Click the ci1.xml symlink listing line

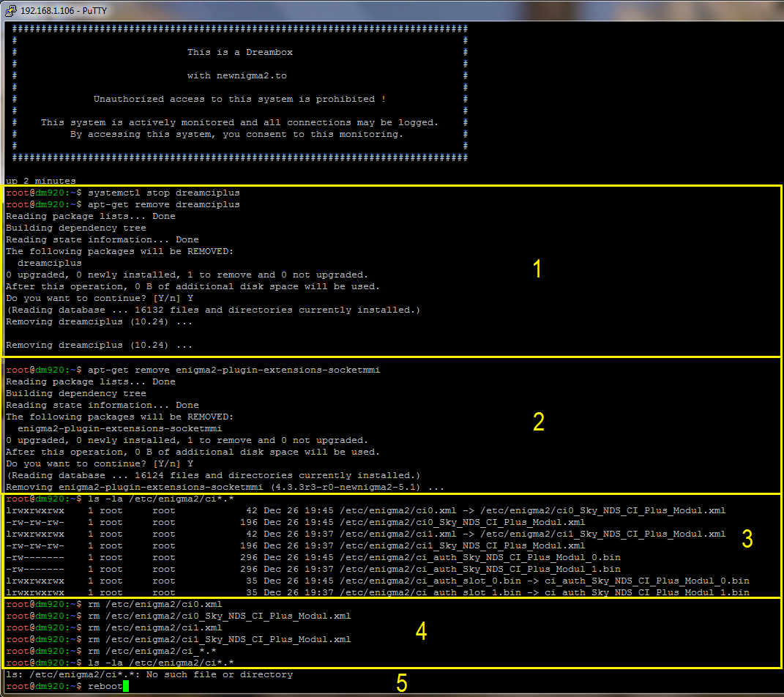coord(366,534)
